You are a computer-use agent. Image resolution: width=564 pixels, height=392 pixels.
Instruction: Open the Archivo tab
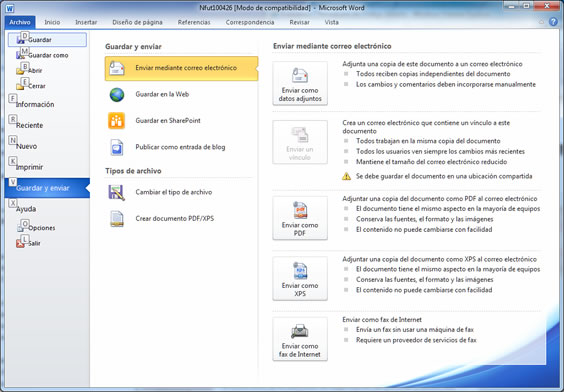pos(20,22)
